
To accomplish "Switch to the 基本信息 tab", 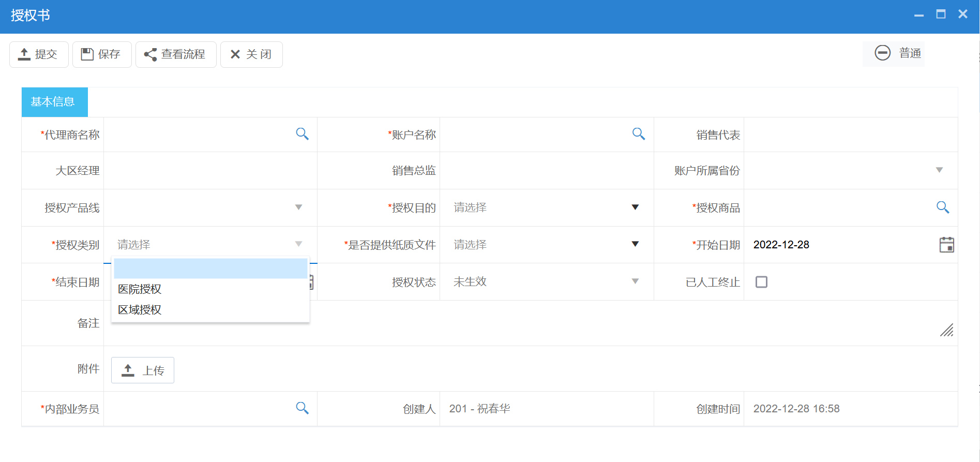I will click(54, 102).
